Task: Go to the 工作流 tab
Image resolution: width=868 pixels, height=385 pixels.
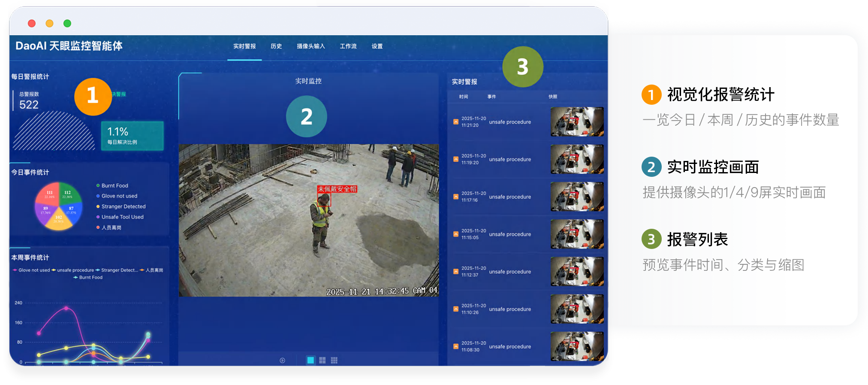Action: [x=348, y=46]
